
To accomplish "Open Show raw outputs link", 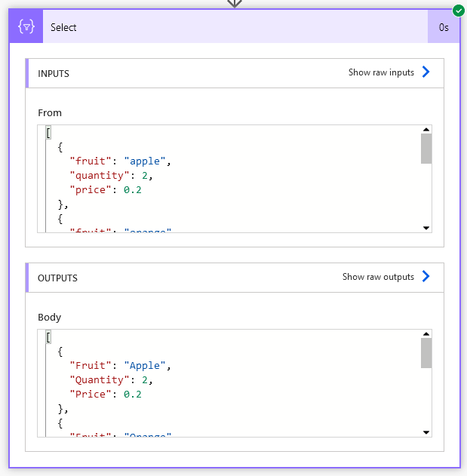I will click(x=378, y=277).
